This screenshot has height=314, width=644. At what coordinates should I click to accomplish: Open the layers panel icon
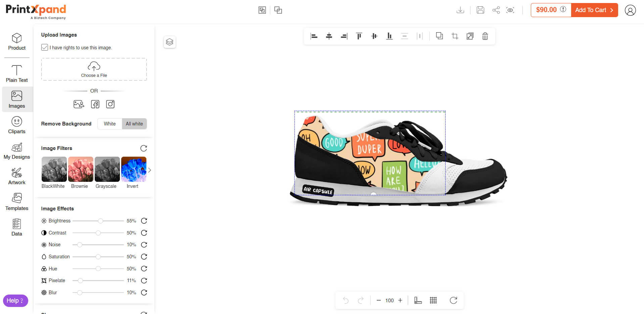[170, 42]
